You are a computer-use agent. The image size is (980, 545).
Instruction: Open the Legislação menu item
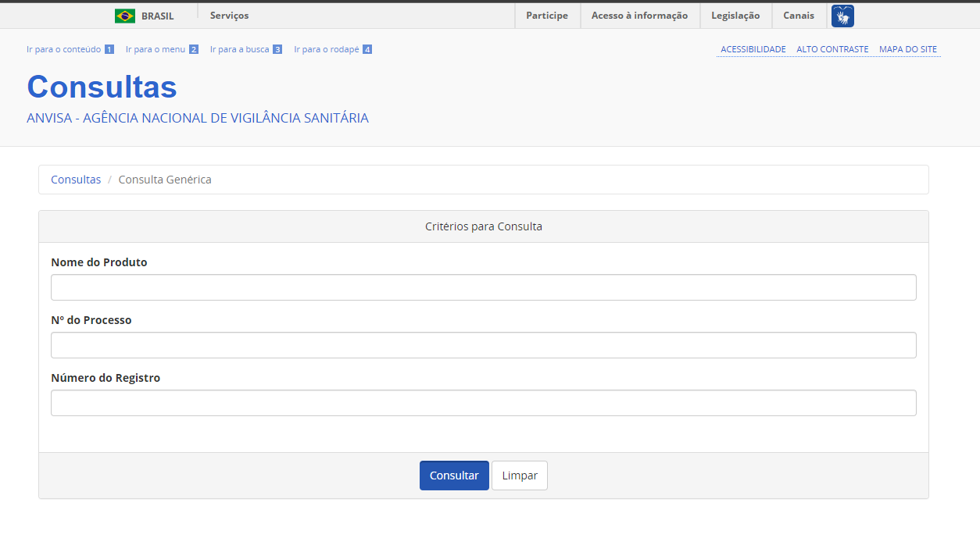point(735,16)
